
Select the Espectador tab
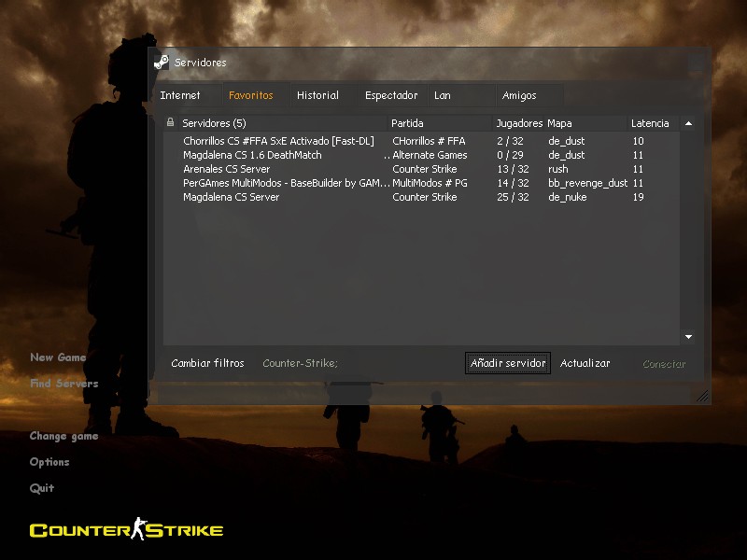pos(390,95)
